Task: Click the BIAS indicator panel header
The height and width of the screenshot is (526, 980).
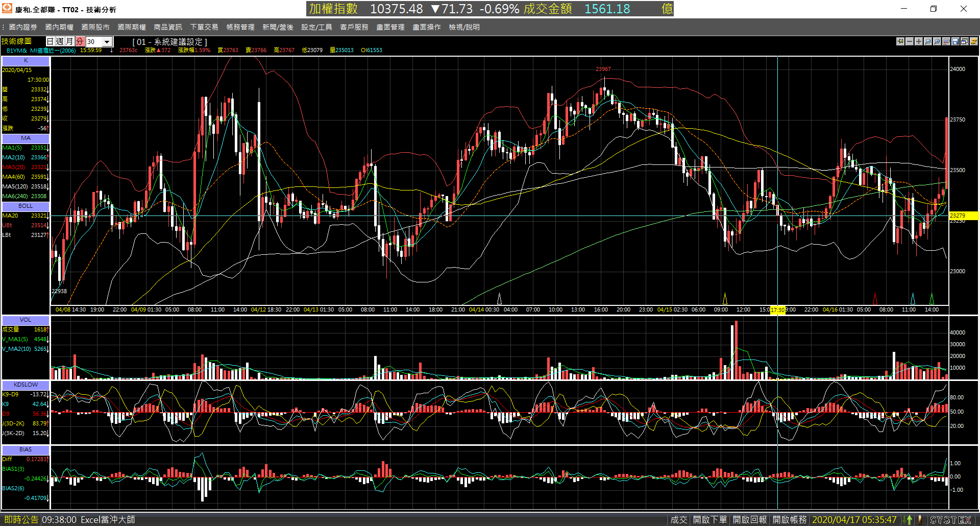Action: (26, 450)
